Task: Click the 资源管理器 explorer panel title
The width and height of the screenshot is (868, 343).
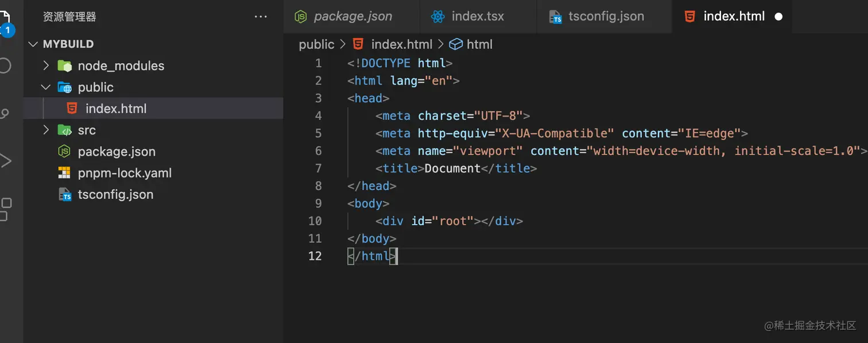Action: tap(69, 17)
